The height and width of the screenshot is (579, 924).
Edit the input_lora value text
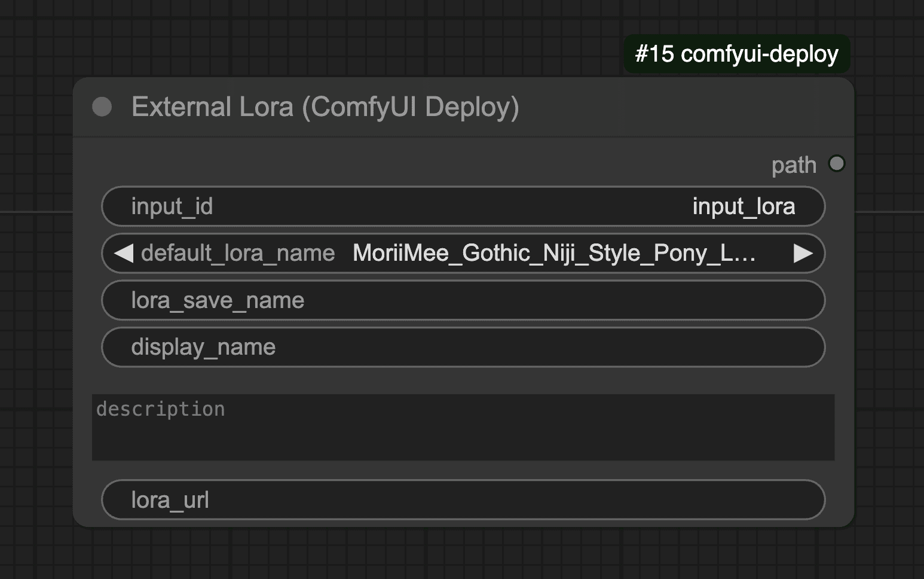click(743, 206)
